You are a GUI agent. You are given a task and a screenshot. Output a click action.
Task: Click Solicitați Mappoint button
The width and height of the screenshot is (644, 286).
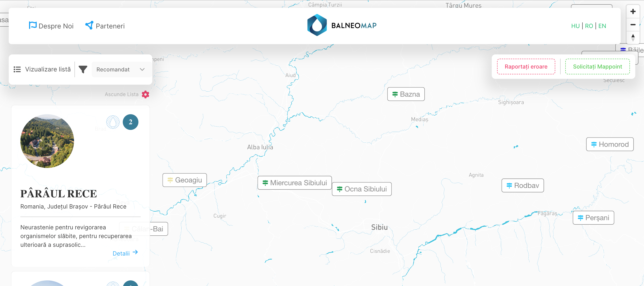597,67
